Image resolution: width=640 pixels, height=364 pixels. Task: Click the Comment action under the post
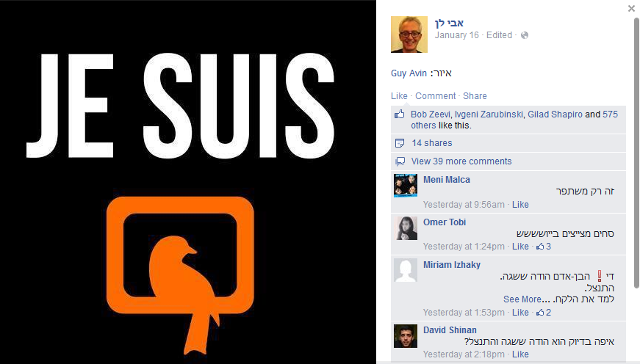(435, 96)
